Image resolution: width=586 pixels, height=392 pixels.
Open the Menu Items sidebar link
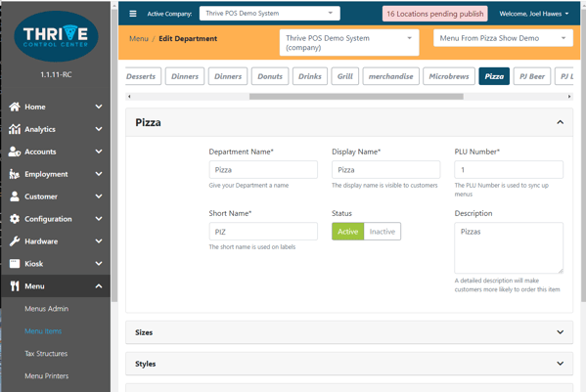tap(43, 331)
